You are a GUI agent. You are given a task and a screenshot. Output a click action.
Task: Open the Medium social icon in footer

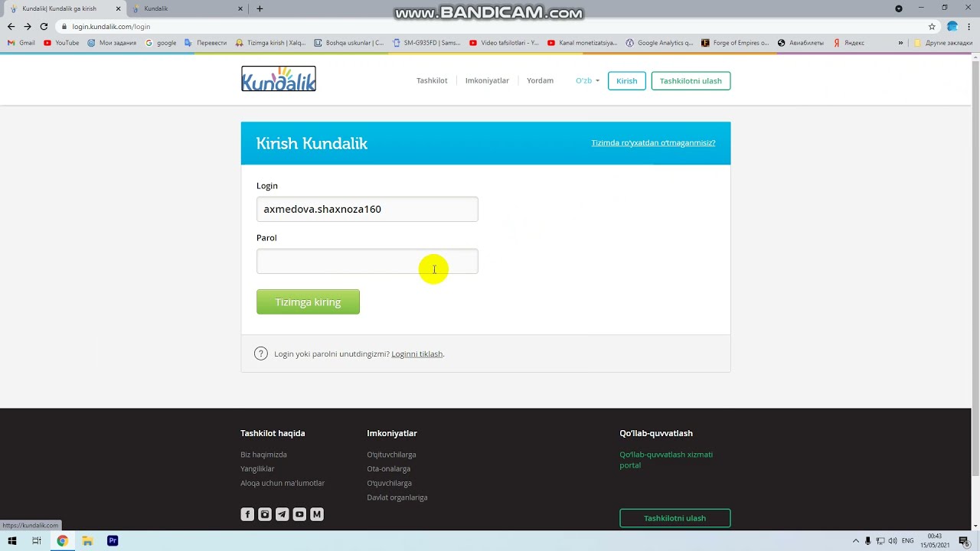[x=317, y=514]
